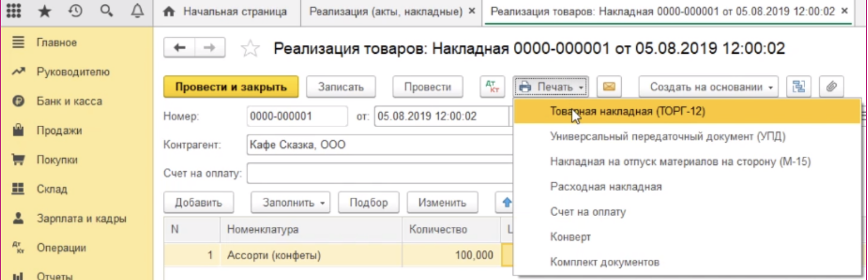868x280 pixels.
Task: Open the sections menu grid icon
Action: point(14,11)
